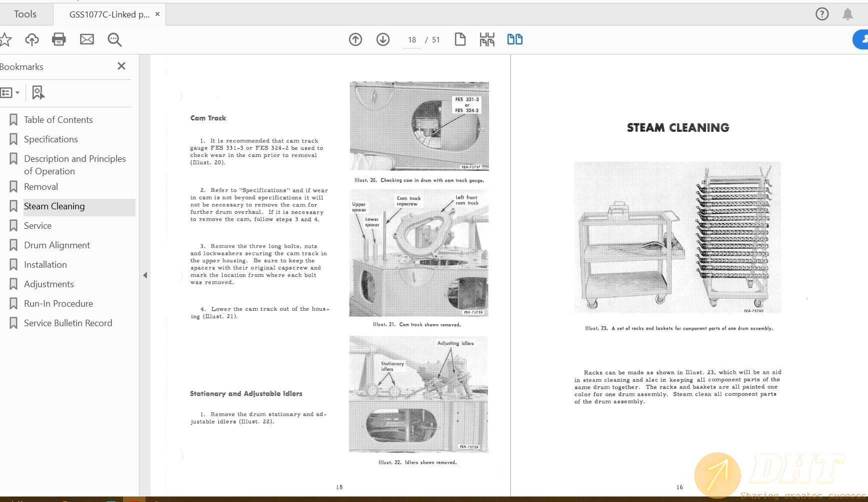Viewport: 868px width, 502px height.
Task: Zoom out using the magnifier icon
Action: coord(114,40)
